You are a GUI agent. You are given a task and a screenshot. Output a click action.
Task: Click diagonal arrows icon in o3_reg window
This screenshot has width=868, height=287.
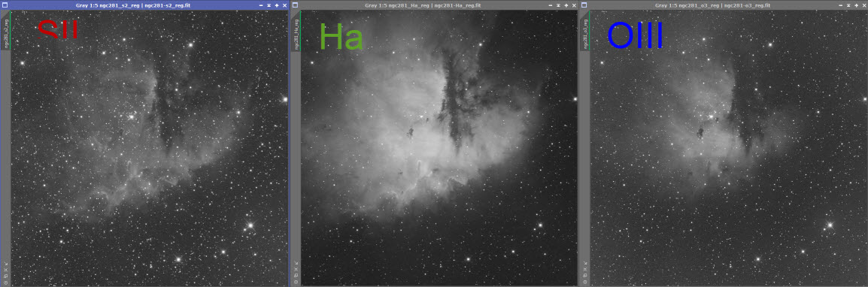click(x=585, y=264)
